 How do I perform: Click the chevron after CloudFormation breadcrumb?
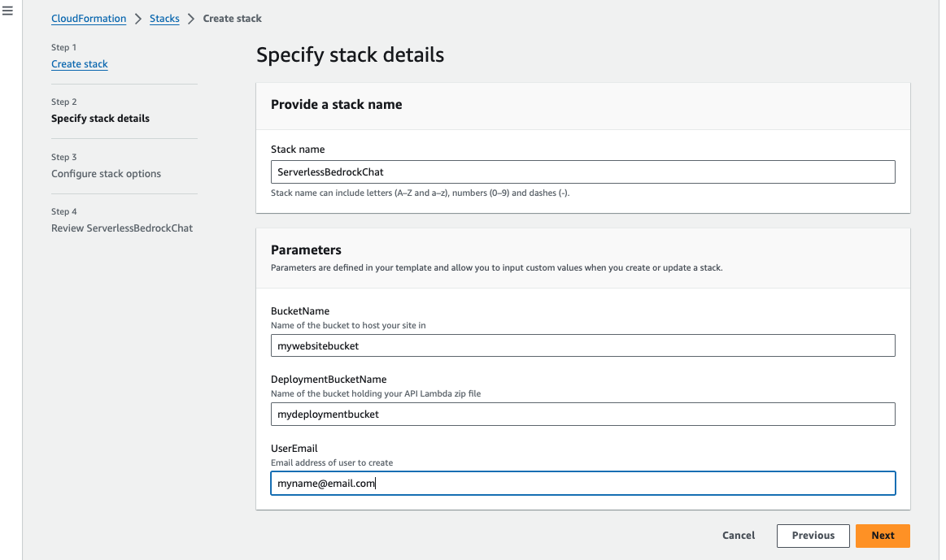[138, 18]
